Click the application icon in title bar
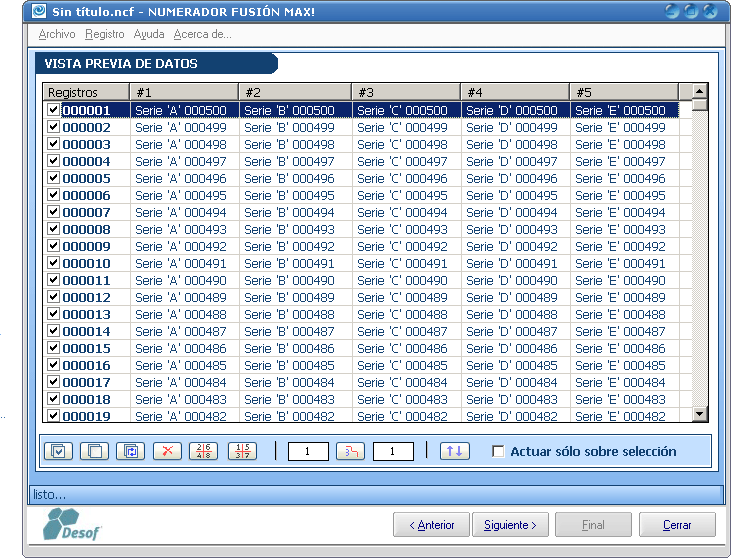731x558 pixels. [x=39, y=11]
